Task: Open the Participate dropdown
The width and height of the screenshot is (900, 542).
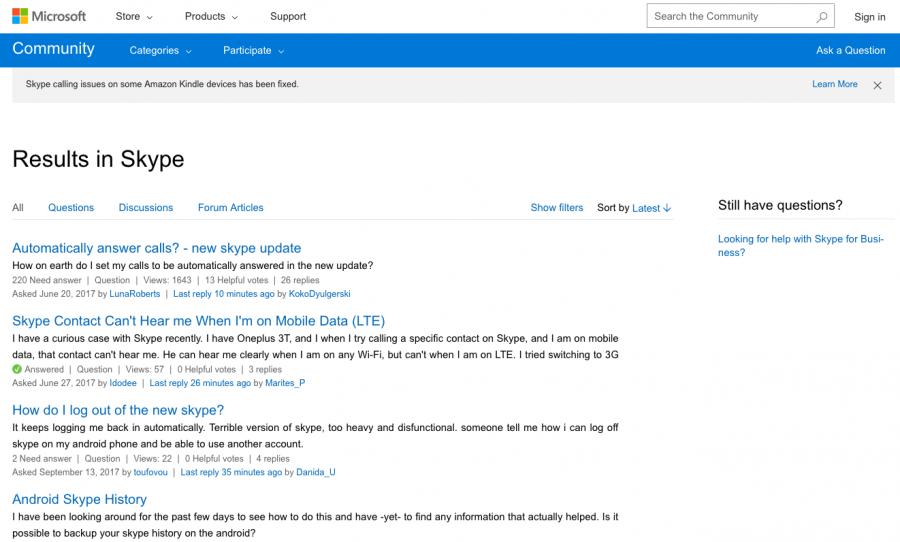Action: point(253,51)
